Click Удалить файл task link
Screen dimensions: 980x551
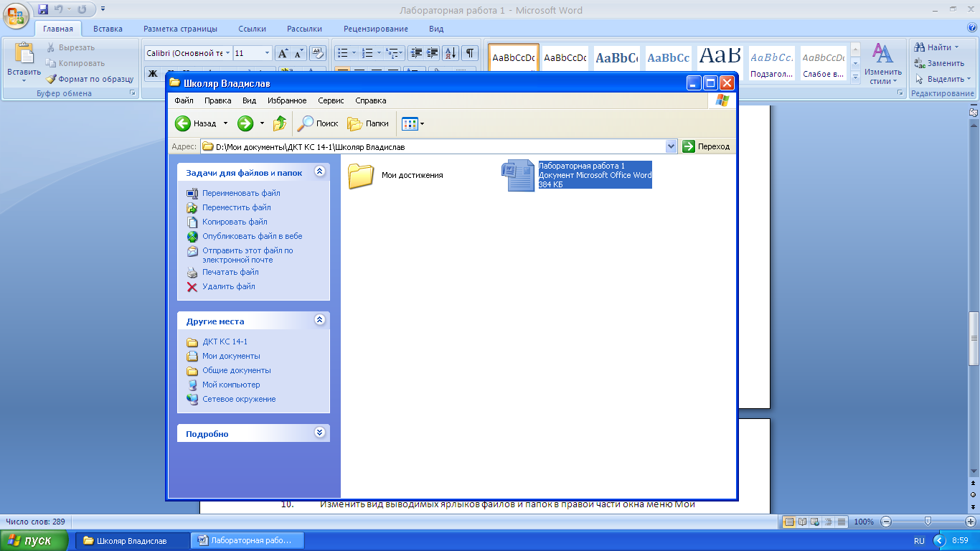click(220, 286)
